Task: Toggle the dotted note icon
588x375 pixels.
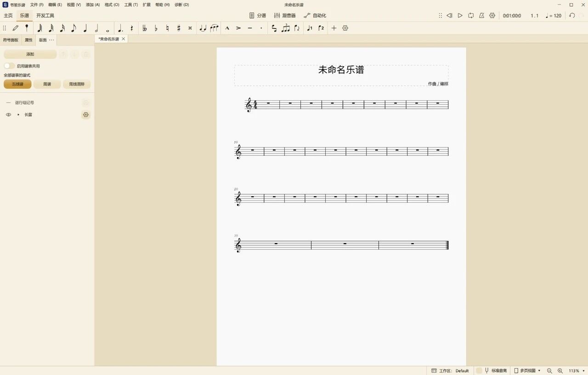Action: click(120, 28)
